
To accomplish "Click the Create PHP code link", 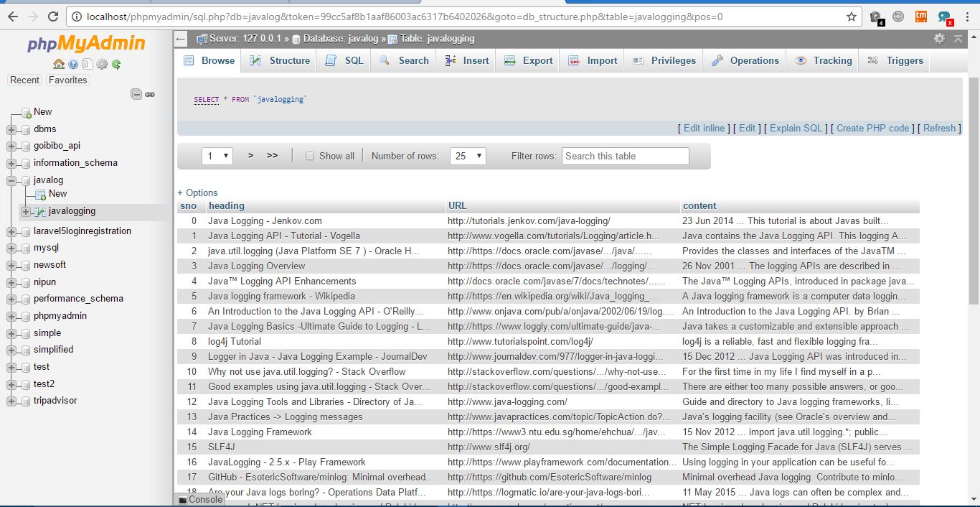I will 872,128.
